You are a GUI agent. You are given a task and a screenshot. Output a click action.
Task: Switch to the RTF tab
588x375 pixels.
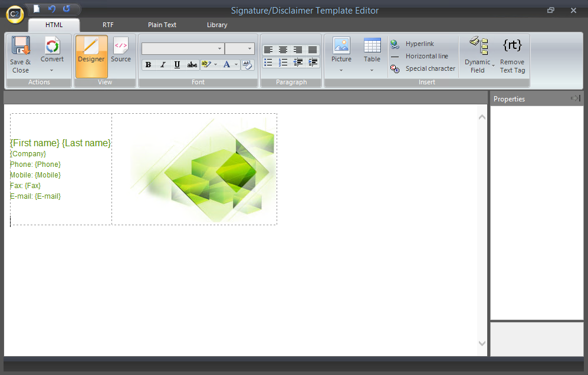point(108,25)
